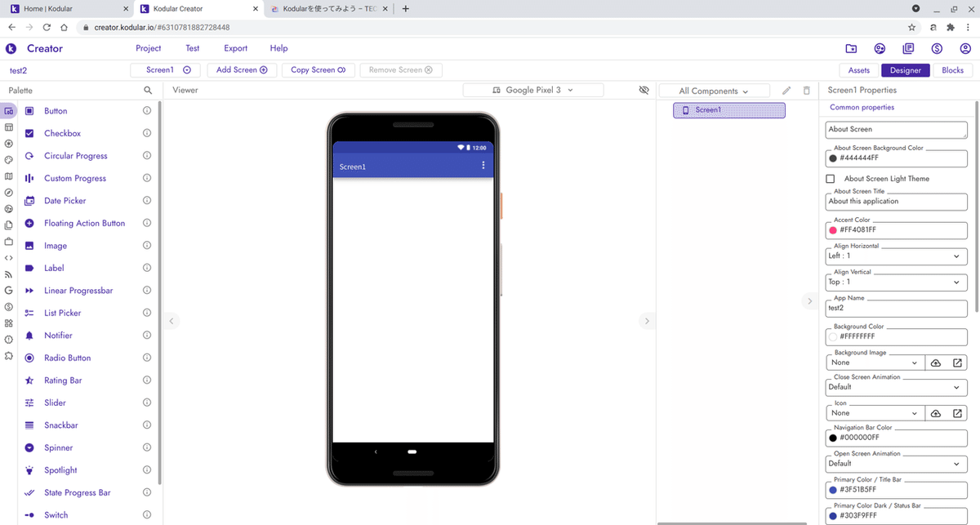Open the Extension puzzle palette category

pyautogui.click(x=8, y=356)
